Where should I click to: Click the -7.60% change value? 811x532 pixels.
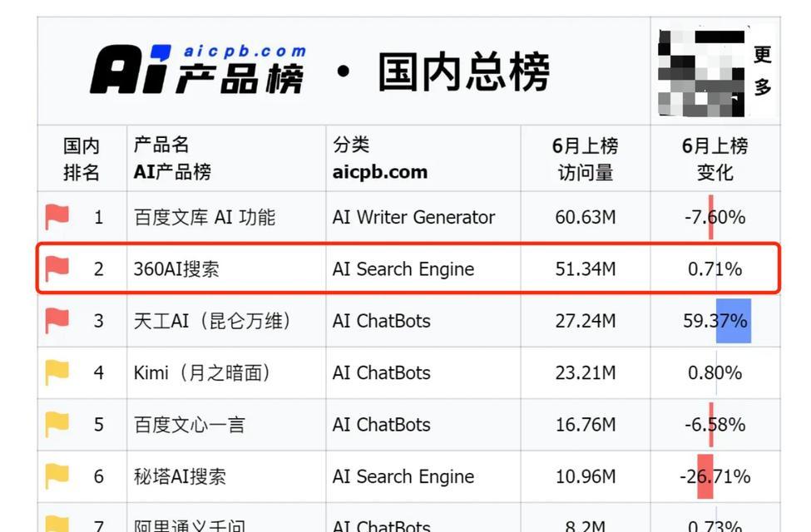tap(715, 217)
